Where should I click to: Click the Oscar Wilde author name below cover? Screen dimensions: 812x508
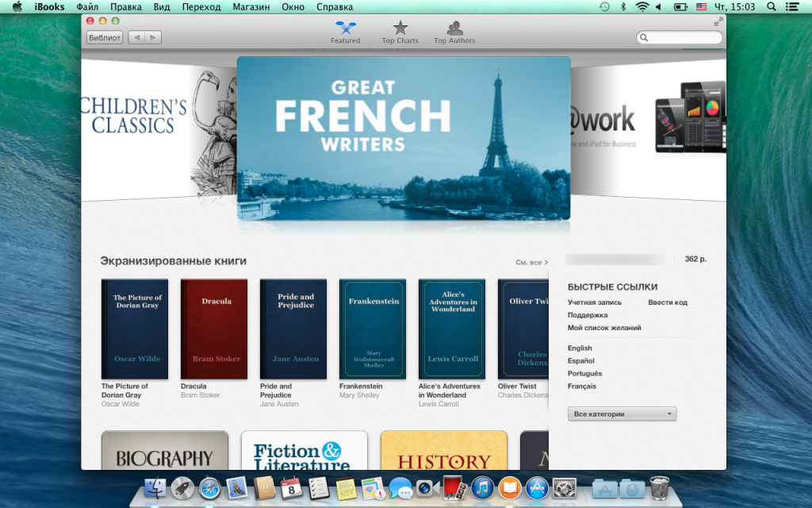tap(121, 404)
